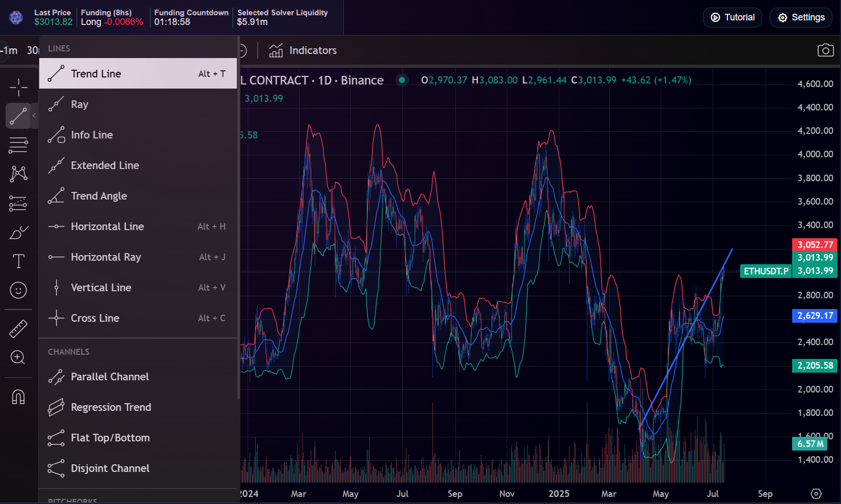The image size is (841, 504).
Task: Expand the BITCHFORKS section in line menu
Action: [x=73, y=500]
